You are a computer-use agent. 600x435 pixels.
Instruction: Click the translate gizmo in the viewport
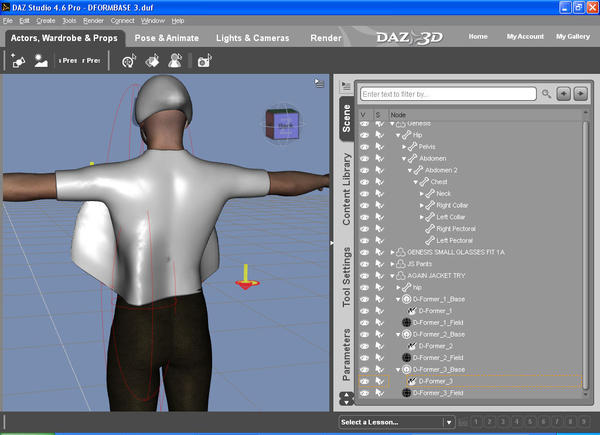[246, 277]
